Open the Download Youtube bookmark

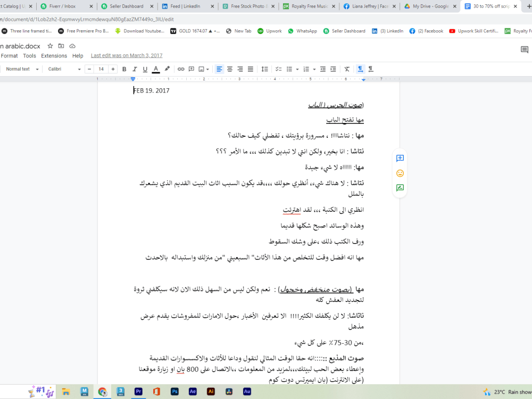tap(140, 31)
